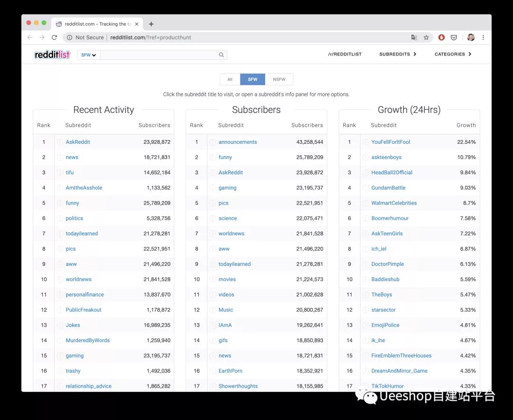Click the search magnifier icon
Viewport: 513px width, 420px height.
tap(221, 55)
